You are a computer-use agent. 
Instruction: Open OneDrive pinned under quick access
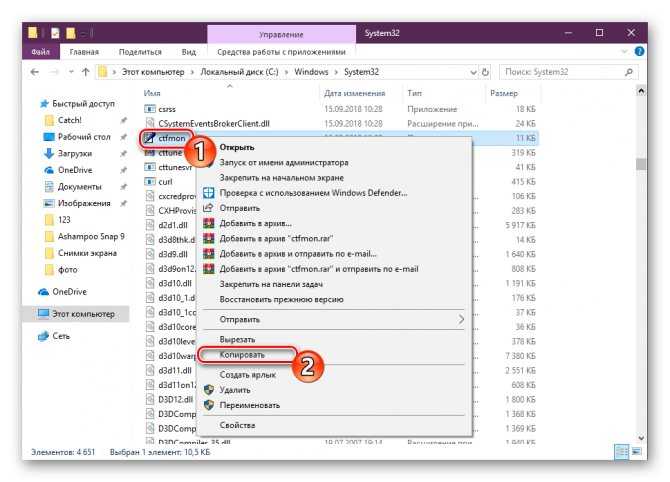[x=75, y=170]
